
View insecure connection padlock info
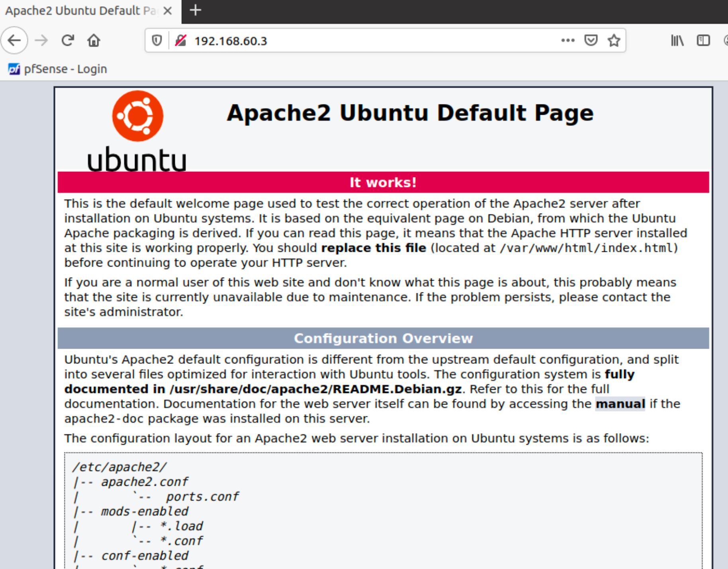[181, 40]
